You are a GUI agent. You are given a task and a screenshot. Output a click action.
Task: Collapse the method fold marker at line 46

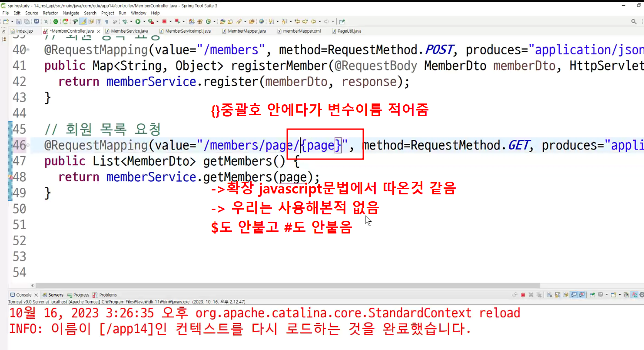pos(28,145)
